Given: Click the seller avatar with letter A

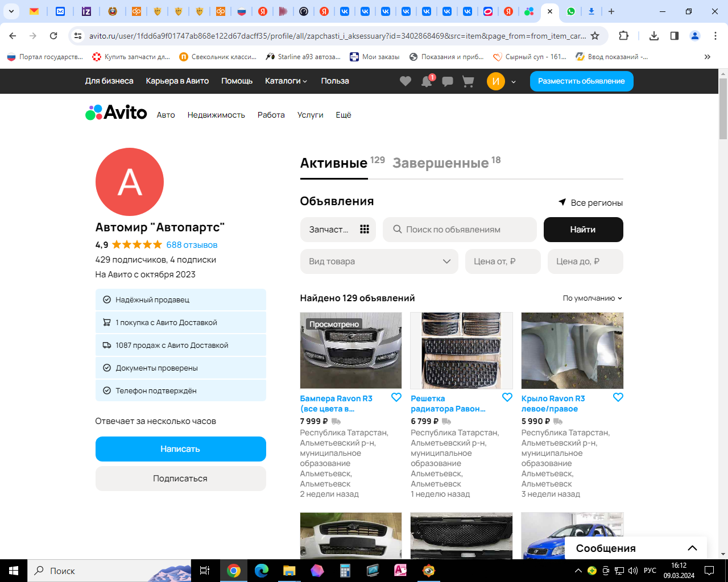Looking at the screenshot, I should [130, 182].
